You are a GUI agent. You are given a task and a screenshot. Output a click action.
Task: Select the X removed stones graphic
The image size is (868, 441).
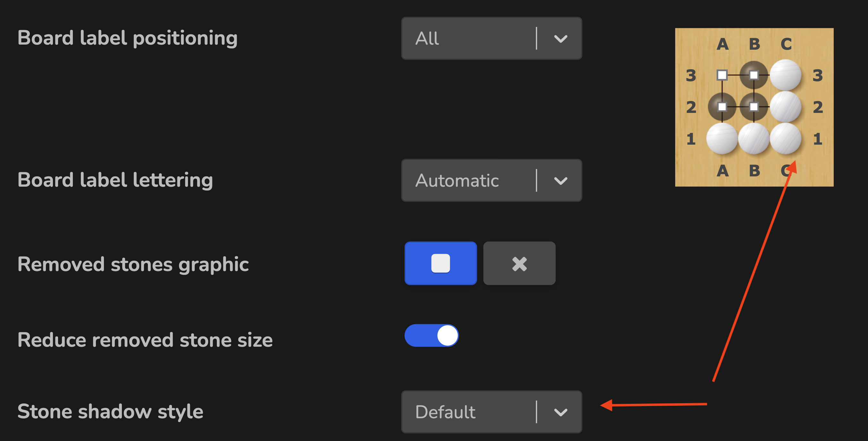[x=519, y=263]
